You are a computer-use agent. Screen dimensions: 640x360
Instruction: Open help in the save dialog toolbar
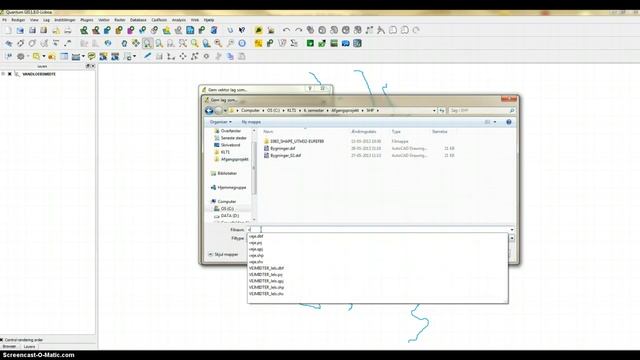pos(509,122)
